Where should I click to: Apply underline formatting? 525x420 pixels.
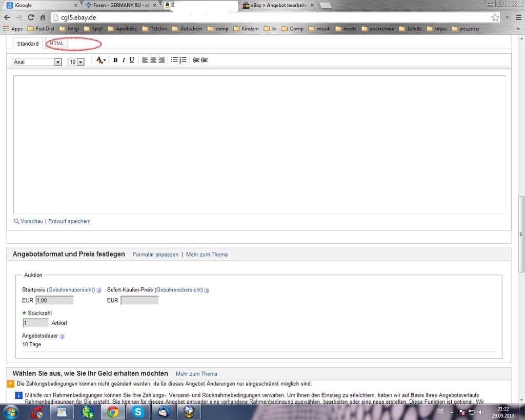click(132, 60)
